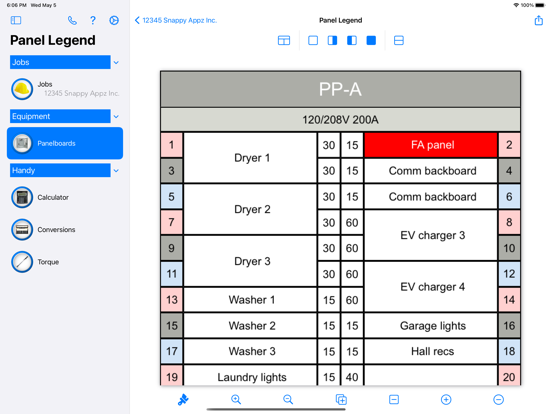Open the Conversions tool
The image size is (552, 414).
[65, 230]
